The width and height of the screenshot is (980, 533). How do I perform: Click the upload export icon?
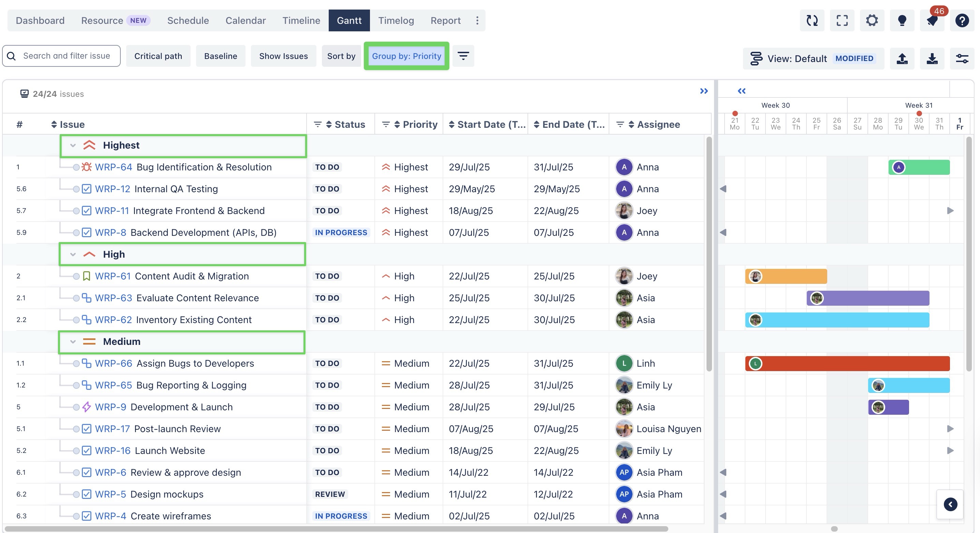click(902, 59)
